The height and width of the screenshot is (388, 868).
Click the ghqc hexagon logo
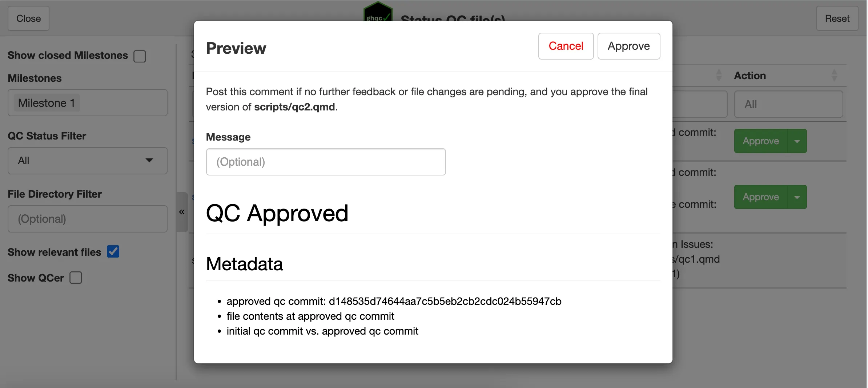tap(378, 12)
